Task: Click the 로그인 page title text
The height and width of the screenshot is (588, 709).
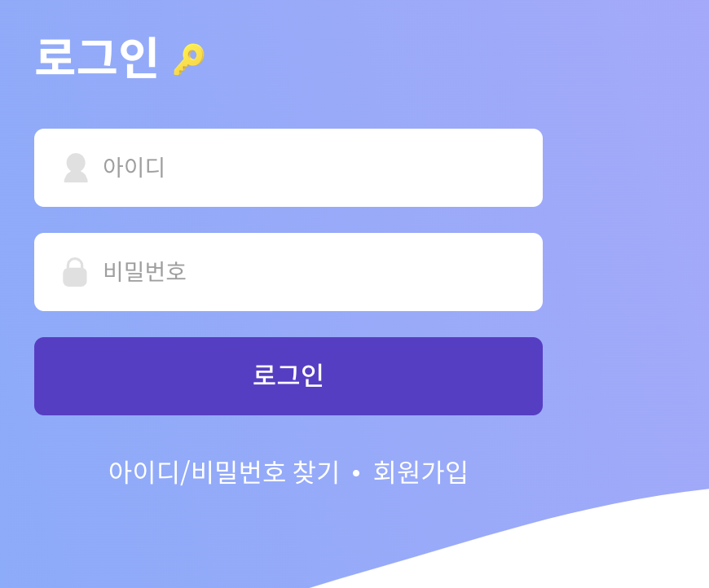Action: (x=96, y=58)
